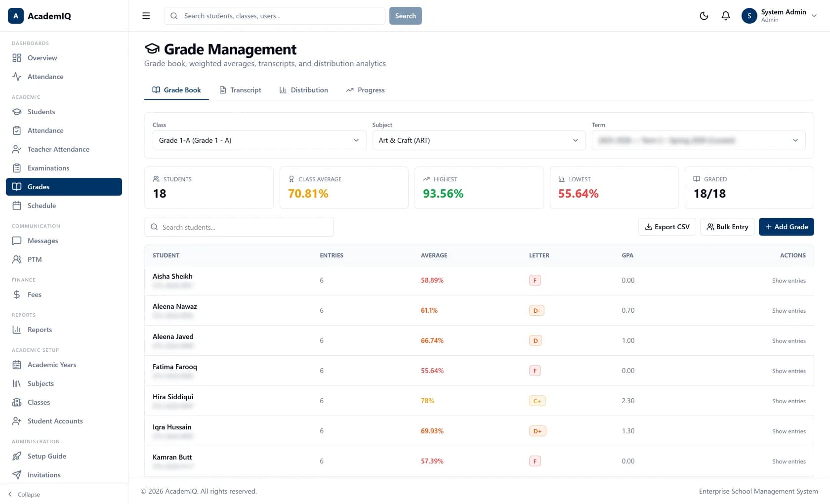Open PTM in sidebar
Screen dimensions: 830x504
point(64,259)
